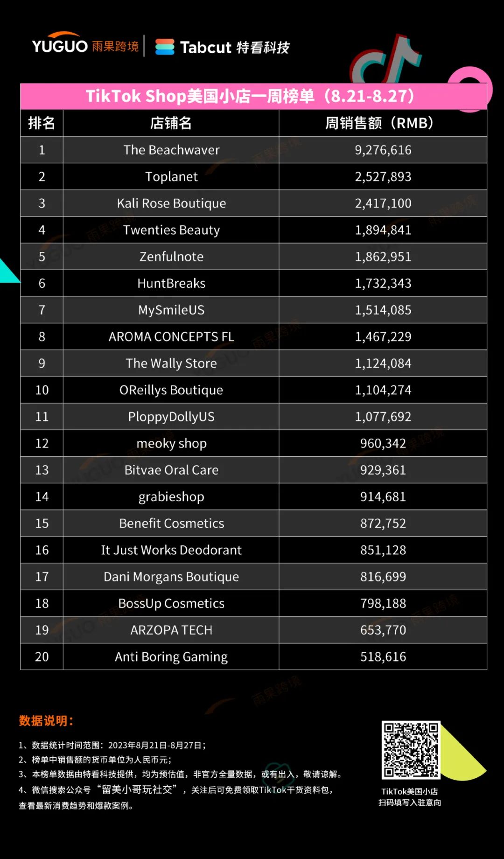Click the MySmileUS store name
Image resolution: width=504 pixels, height=859 pixels.
tap(171, 310)
